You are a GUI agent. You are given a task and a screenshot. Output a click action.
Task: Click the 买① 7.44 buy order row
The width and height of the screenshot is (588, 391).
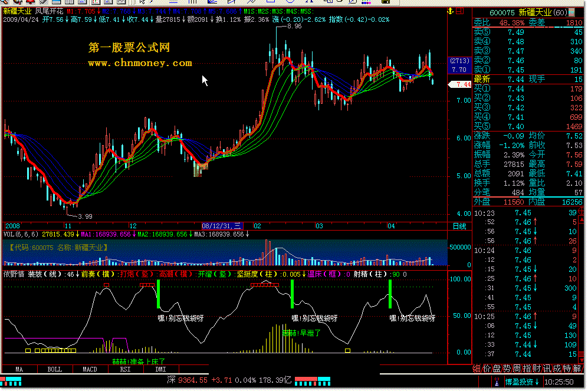[528, 89]
